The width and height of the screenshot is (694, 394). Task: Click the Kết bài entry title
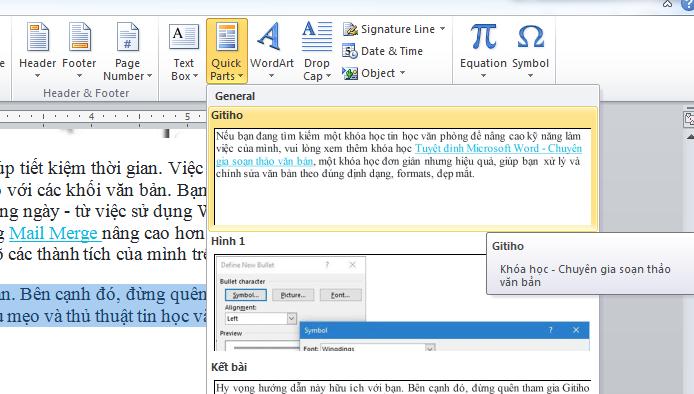229,367
